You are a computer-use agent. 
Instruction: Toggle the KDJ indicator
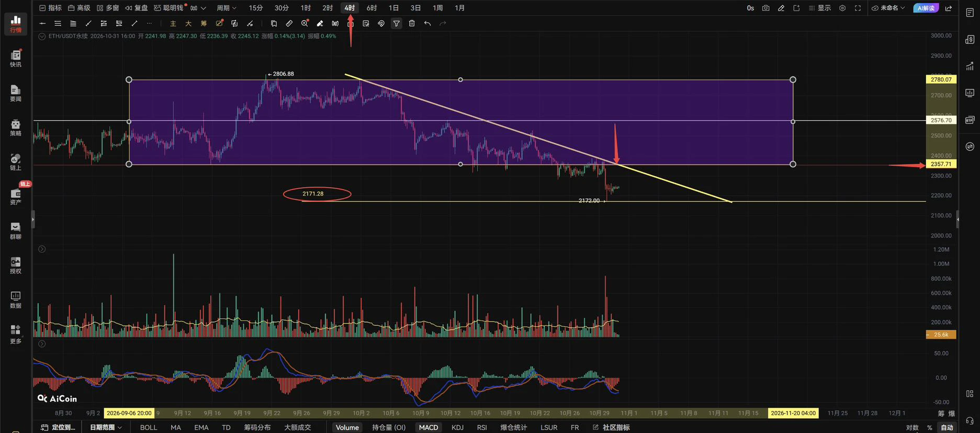pos(457,427)
